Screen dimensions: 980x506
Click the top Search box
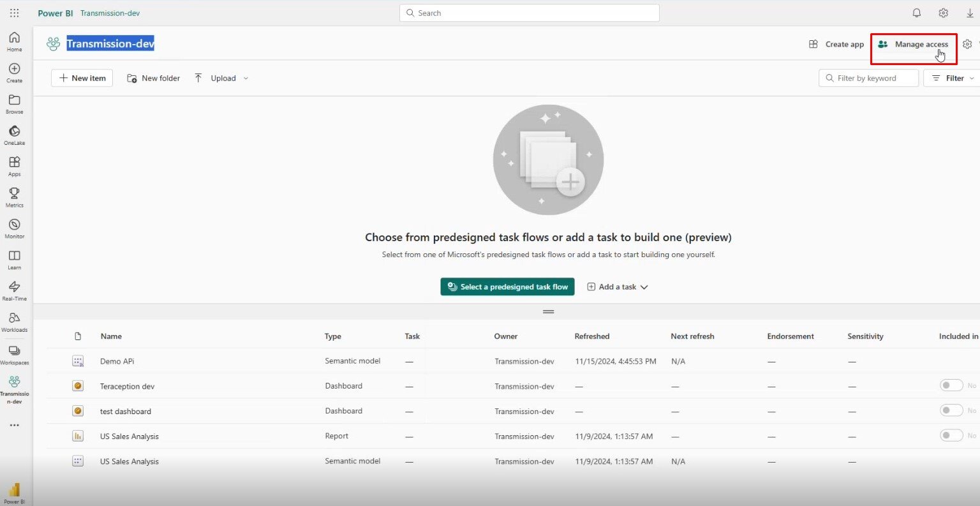coord(530,13)
